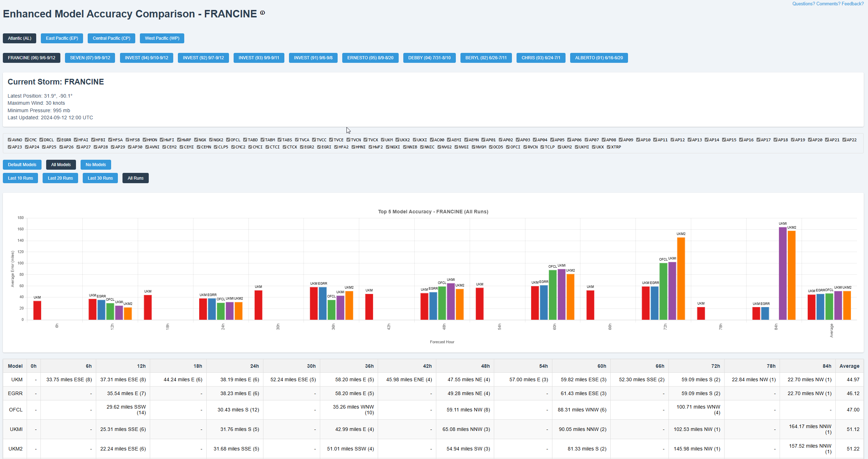This screenshot has width=868, height=459.
Task: Click the Model column header
Action: pos(15,366)
